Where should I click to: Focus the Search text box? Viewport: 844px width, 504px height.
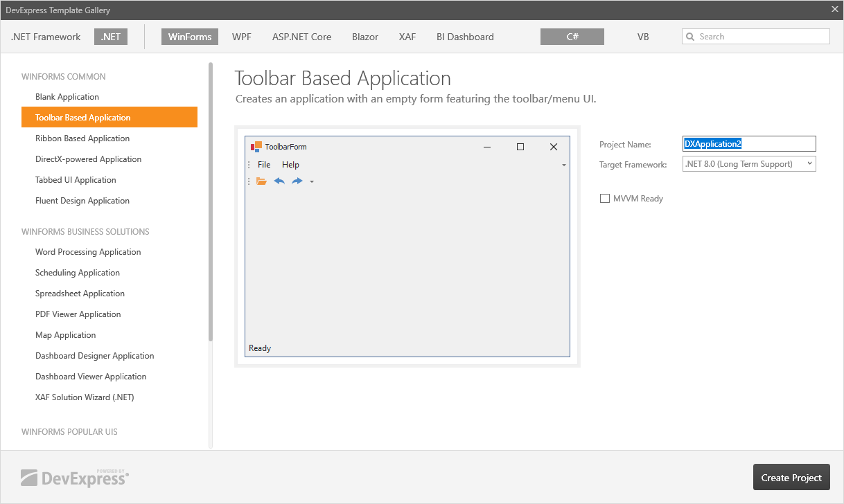tap(755, 37)
